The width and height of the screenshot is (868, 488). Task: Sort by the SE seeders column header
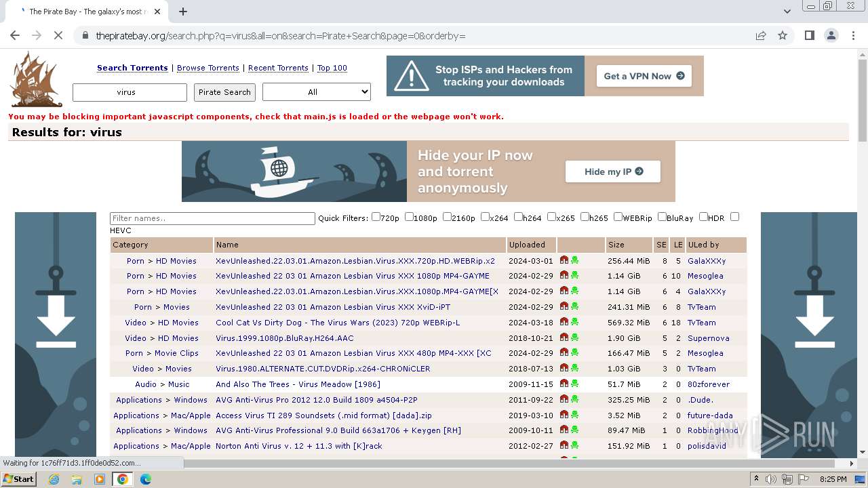661,245
